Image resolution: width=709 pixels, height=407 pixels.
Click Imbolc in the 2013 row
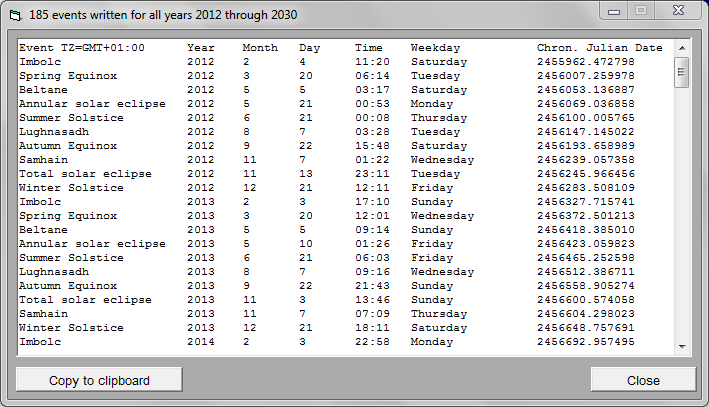(x=40, y=202)
